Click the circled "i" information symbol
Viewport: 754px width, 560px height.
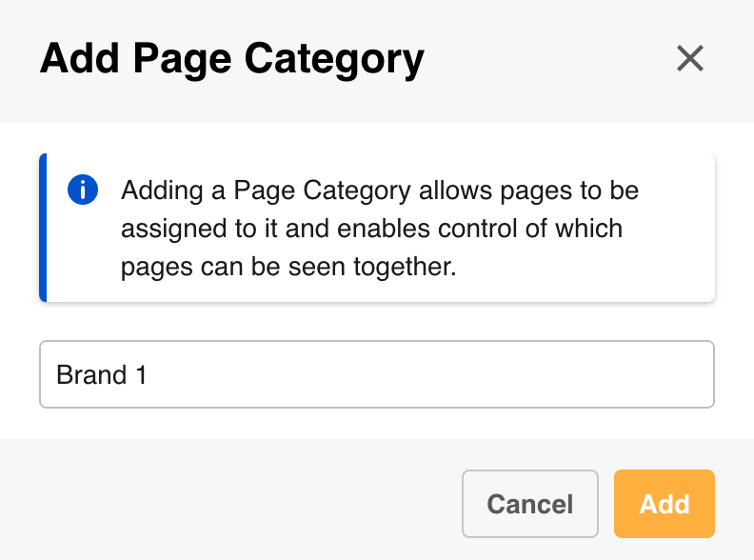[83, 190]
